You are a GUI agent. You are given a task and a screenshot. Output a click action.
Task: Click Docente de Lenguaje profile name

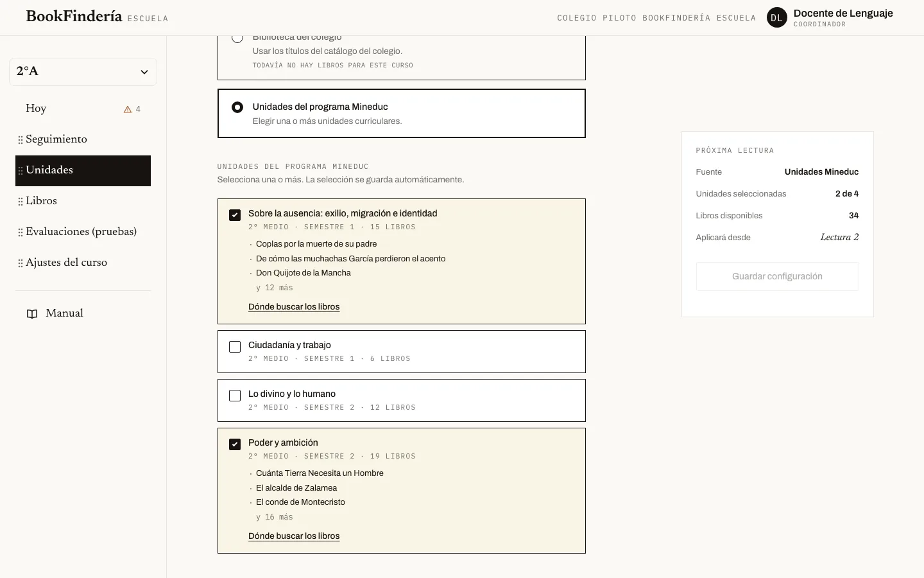(x=843, y=13)
